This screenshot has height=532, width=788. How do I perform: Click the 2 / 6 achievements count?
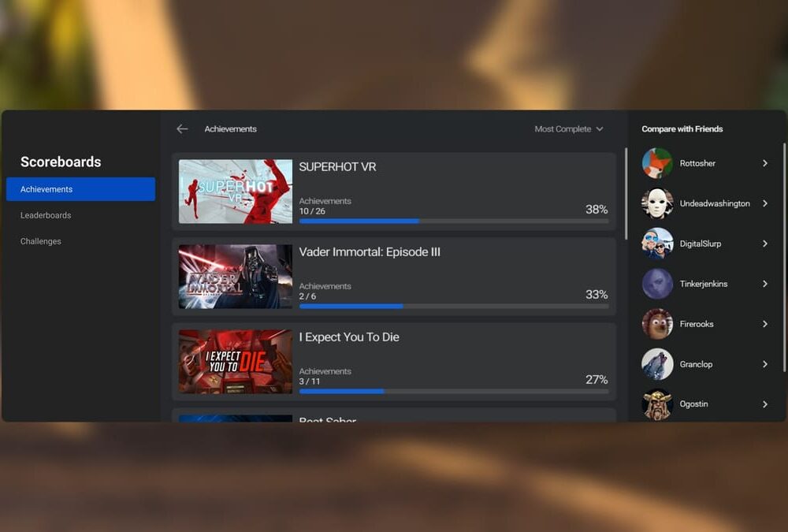(x=307, y=296)
